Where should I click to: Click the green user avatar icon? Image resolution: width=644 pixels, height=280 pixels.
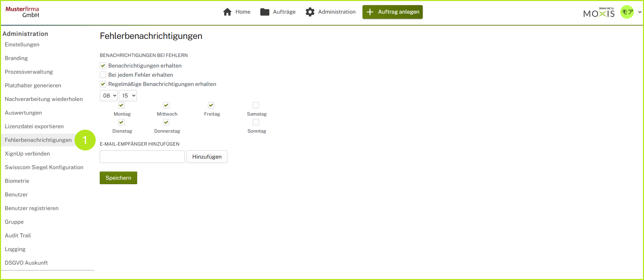627,12
